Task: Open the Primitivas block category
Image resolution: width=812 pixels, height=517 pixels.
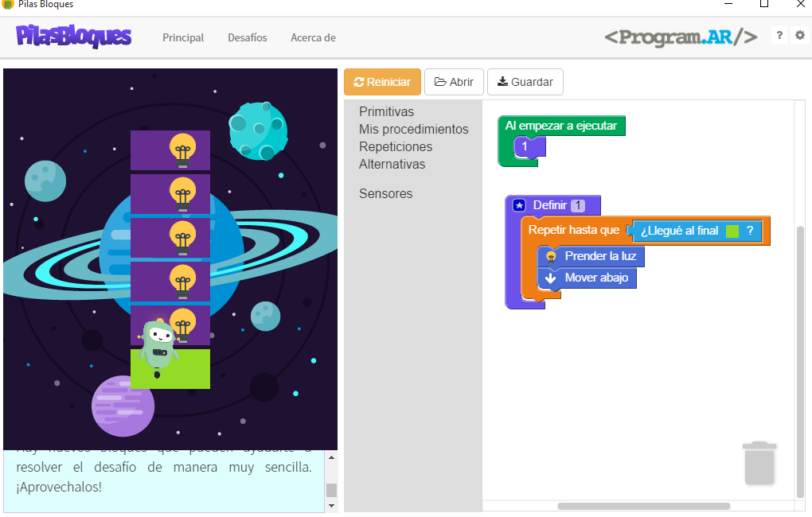Action: pyautogui.click(x=386, y=112)
